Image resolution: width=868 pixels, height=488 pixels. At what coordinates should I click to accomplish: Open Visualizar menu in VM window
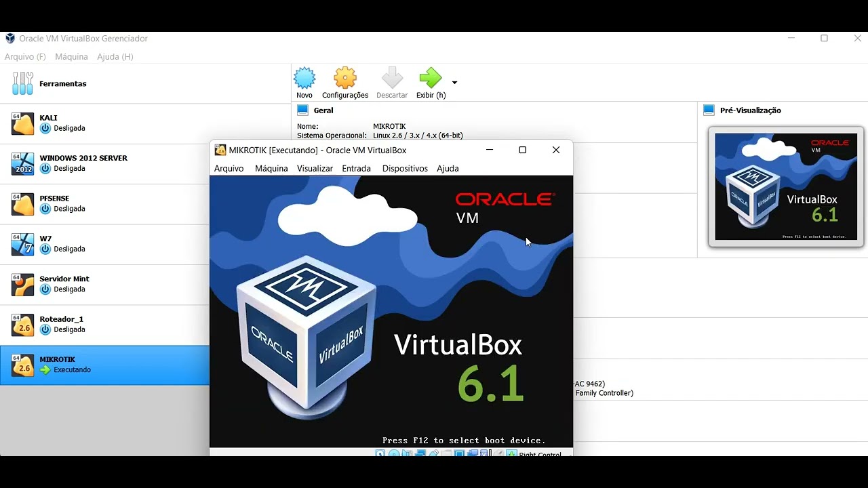(315, 168)
